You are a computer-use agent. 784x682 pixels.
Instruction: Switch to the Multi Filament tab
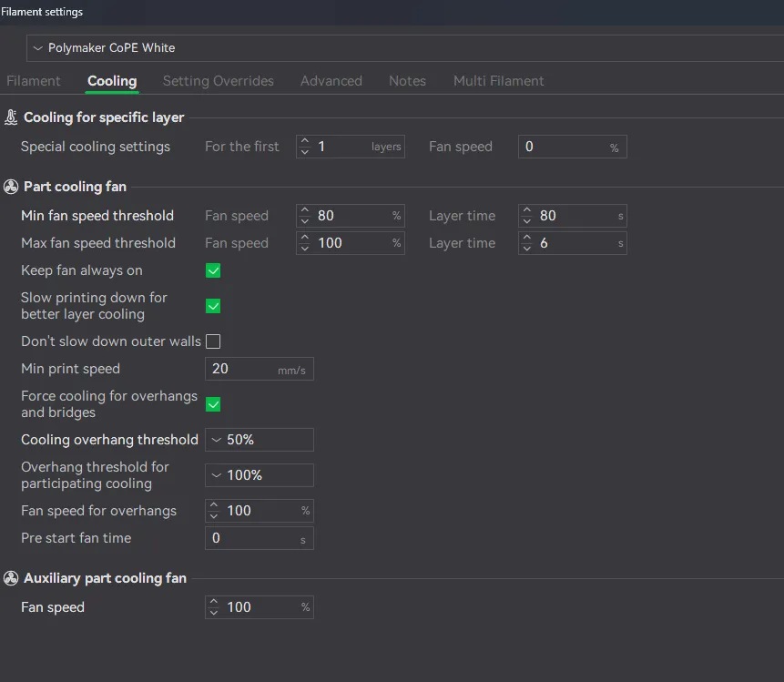498,81
